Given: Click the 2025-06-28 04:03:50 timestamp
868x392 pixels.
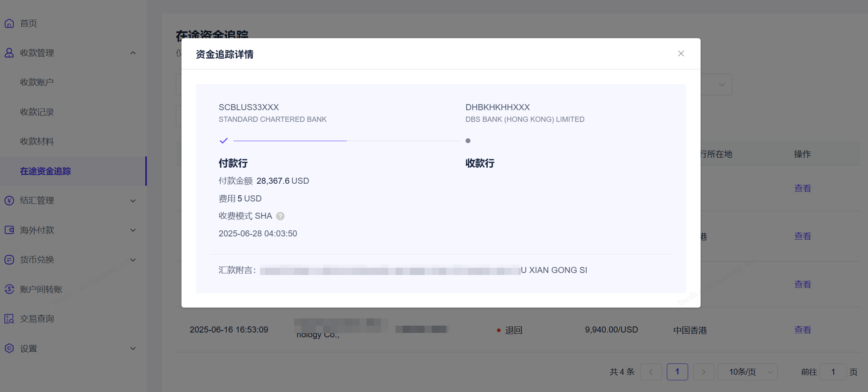Looking at the screenshot, I should [x=258, y=234].
